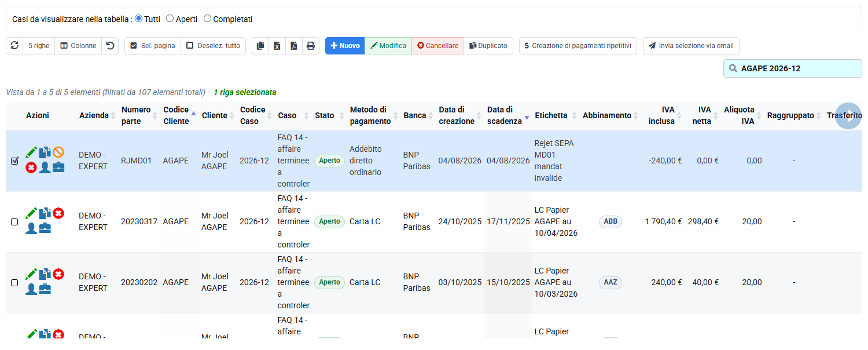Click the AAZ matching badge

point(610,282)
